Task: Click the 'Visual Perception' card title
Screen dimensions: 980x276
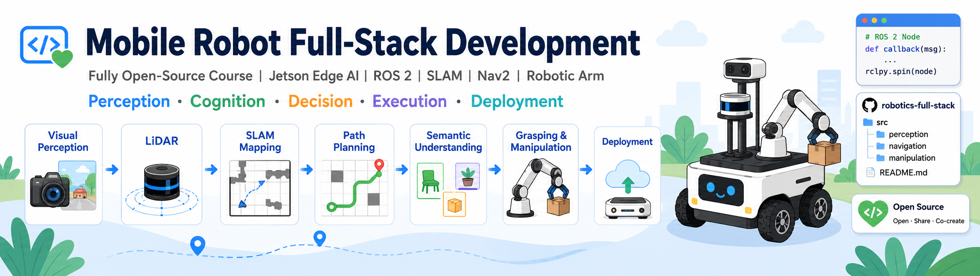Action: 63,142
